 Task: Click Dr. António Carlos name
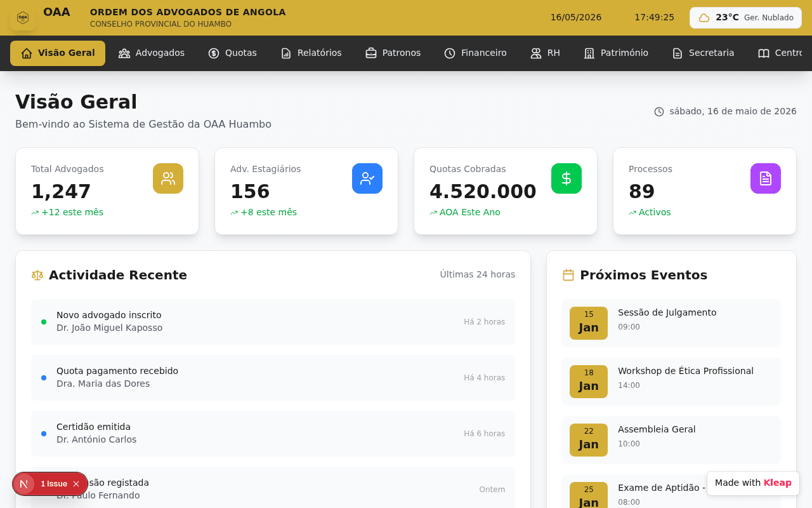click(96, 439)
